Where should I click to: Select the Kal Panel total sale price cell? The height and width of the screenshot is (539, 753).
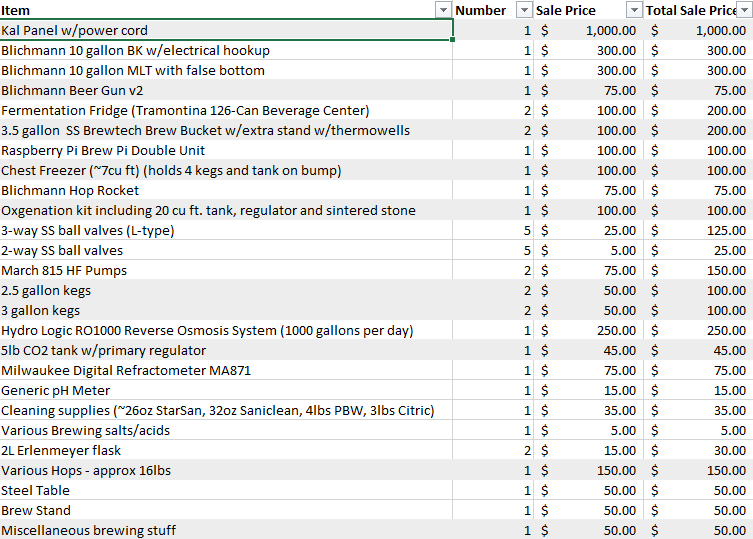[x=698, y=30]
